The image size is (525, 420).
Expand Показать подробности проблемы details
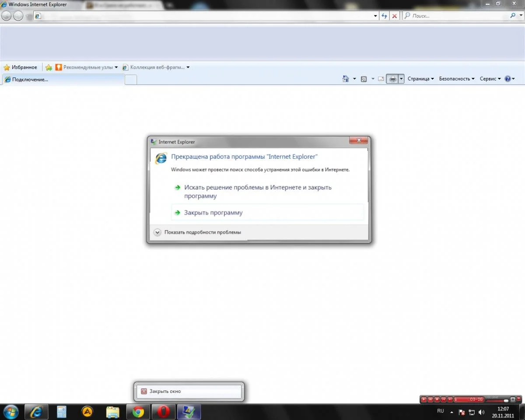[x=197, y=232]
